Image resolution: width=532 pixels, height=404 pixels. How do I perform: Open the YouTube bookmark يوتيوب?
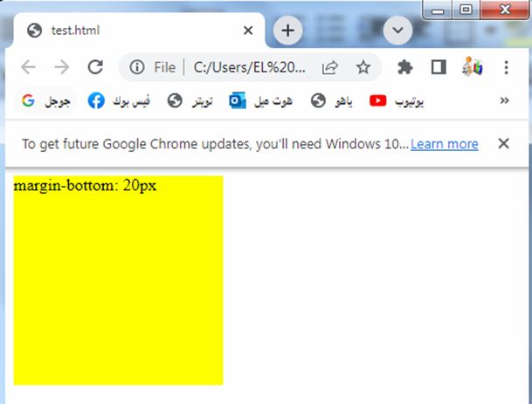pos(397,101)
